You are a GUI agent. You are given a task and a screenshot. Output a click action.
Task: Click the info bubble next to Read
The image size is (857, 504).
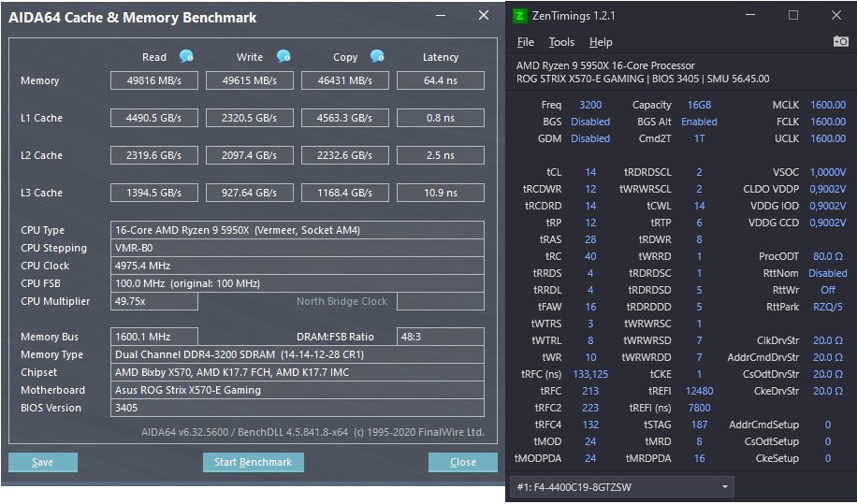coord(186,56)
